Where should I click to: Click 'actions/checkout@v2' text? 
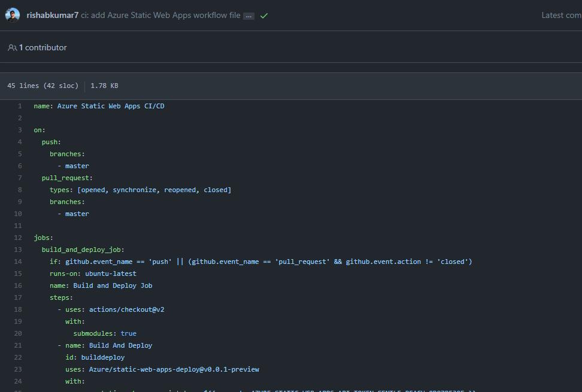tap(126, 309)
